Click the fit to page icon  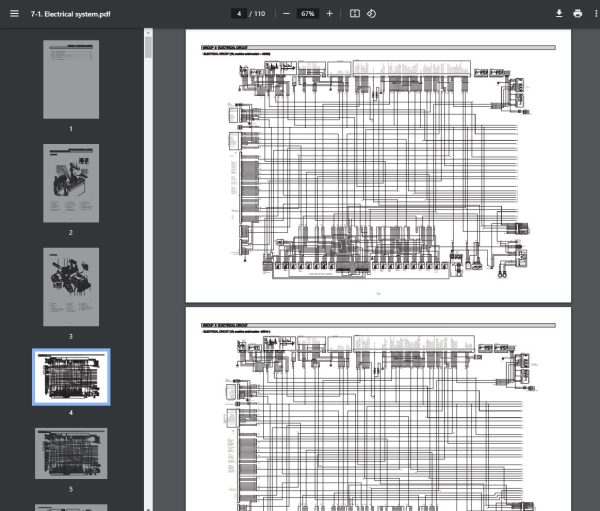(355, 14)
